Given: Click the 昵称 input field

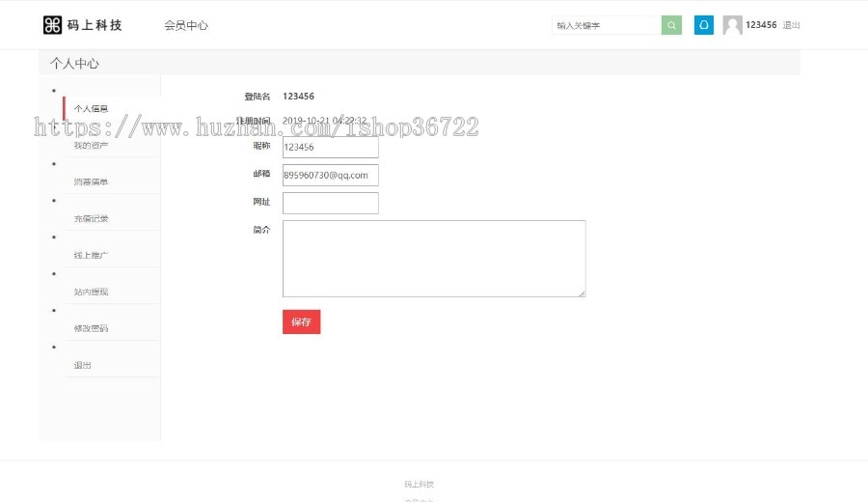Looking at the screenshot, I should pyautogui.click(x=331, y=147).
